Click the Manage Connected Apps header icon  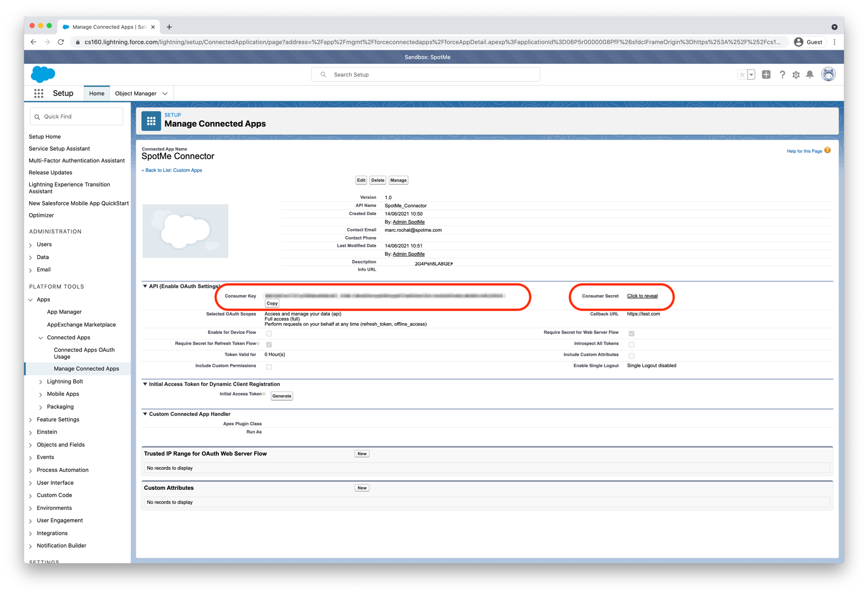tap(151, 121)
